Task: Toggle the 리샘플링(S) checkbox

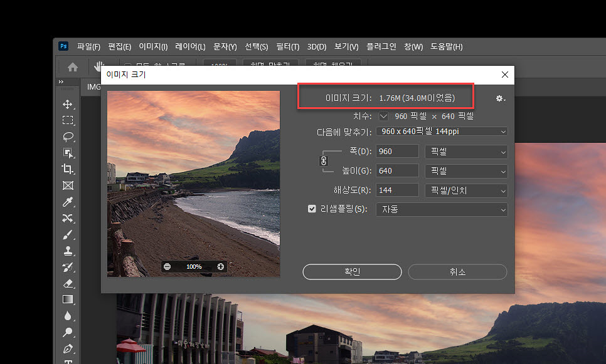Action: pos(312,209)
